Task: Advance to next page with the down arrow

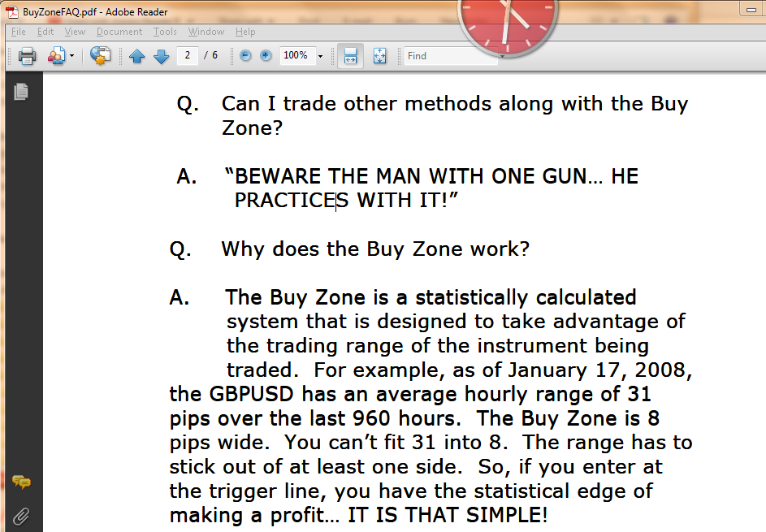Action: coord(161,56)
